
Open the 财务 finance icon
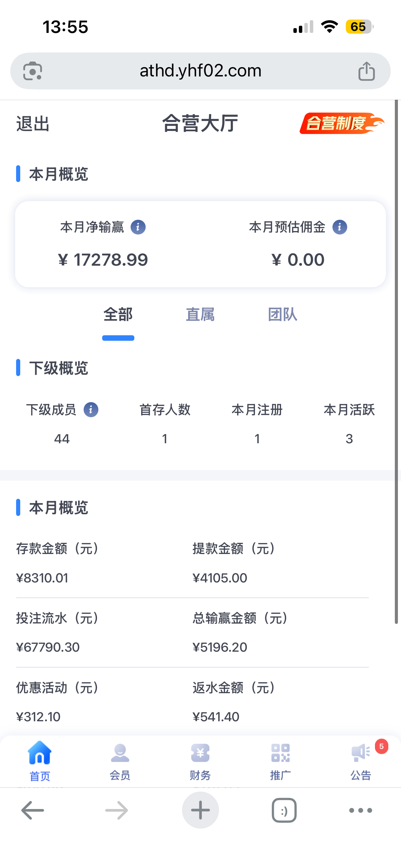click(200, 754)
